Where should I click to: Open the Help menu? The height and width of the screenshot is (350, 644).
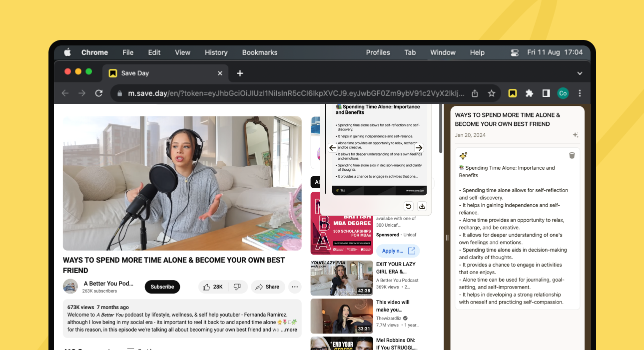[x=477, y=52]
